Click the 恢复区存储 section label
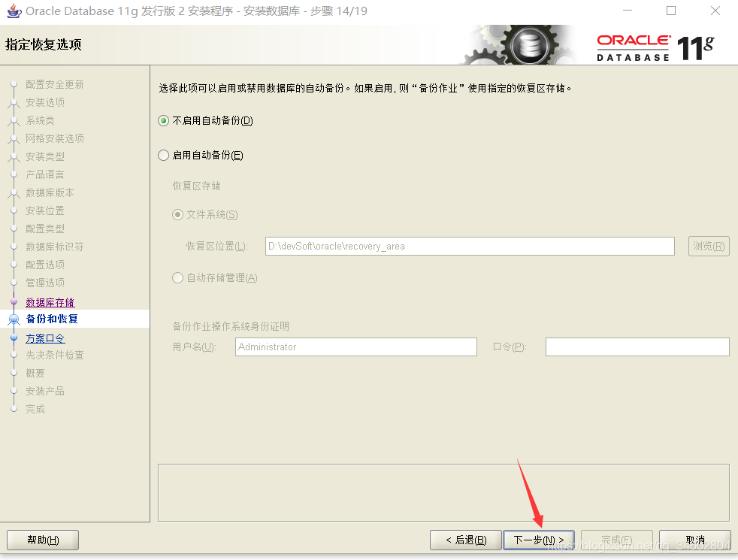This screenshot has height=560, width=738. coord(196,186)
